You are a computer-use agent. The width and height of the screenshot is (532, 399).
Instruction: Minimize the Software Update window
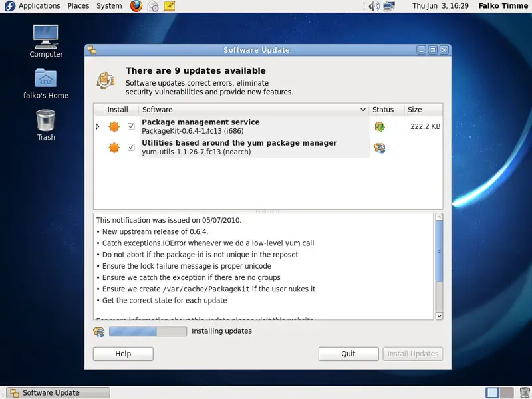point(422,51)
